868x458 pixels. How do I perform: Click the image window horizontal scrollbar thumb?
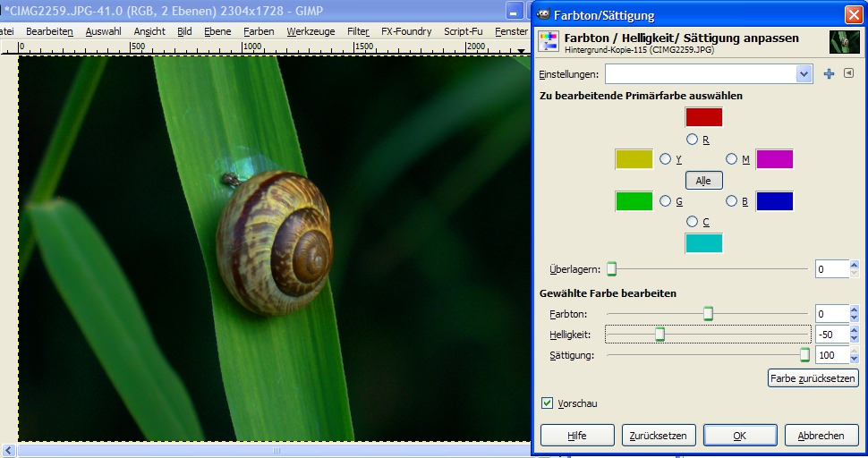tap(276, 450)
